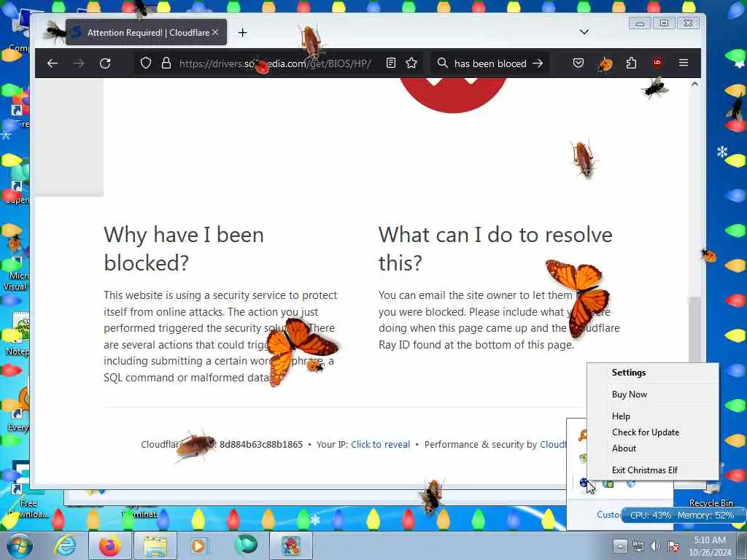Reload the Cloudflare page
The width and height of the screenshot is (747, 560).
[x=105, y=63]
